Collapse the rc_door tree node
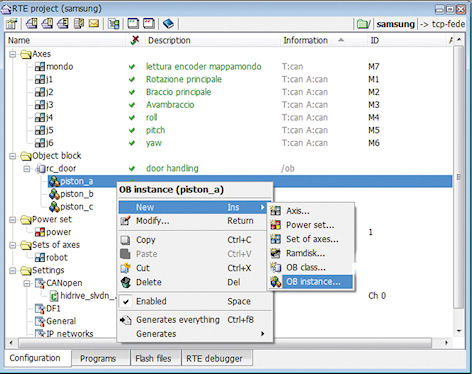The width and height of the screenshot is (472, 374). (27, 169)
